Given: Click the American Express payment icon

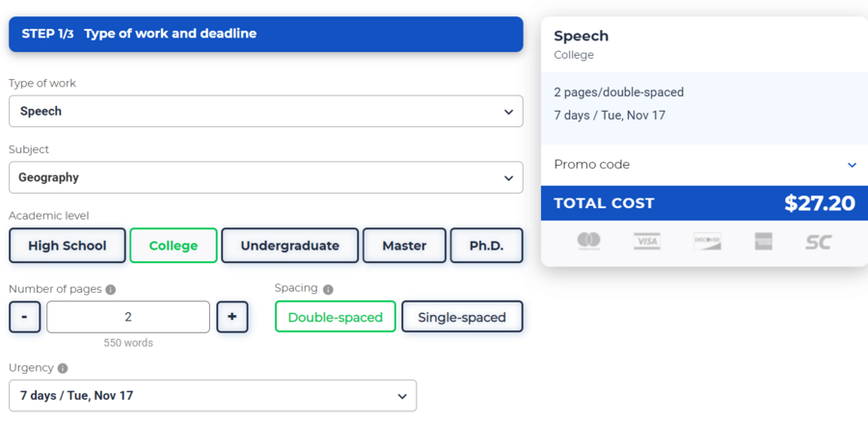Looking at the screenshot, I should (x=764, y=241).
